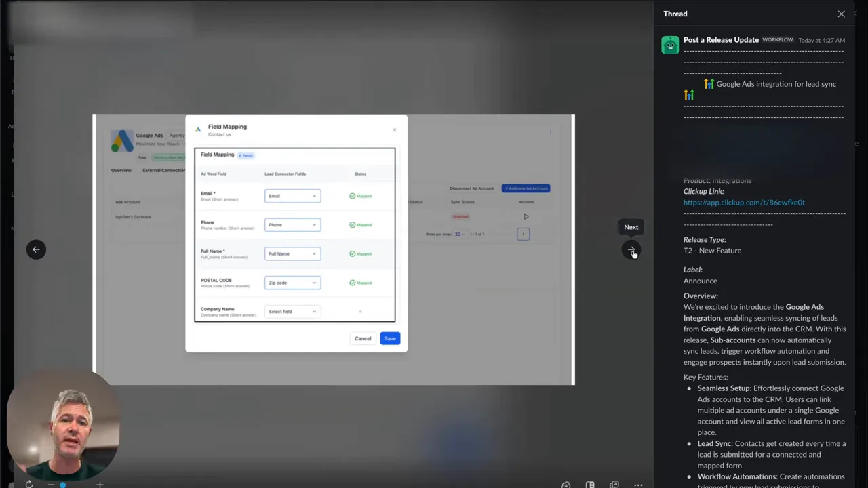Go to the previous image with the left arrow
The width and height of the screenshot is (868, 488).
click(36, 249)
